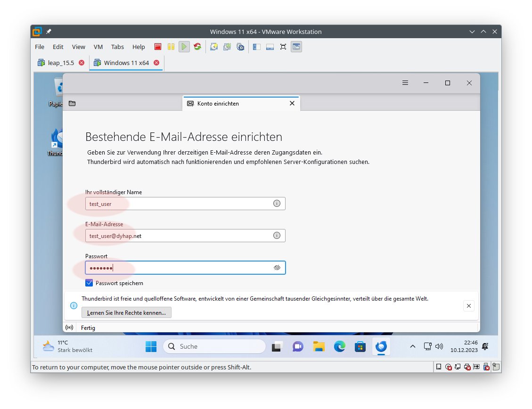Switch to the leap_15.5 tab
This screenshot has height=409, width=532.
pos(61,63)
